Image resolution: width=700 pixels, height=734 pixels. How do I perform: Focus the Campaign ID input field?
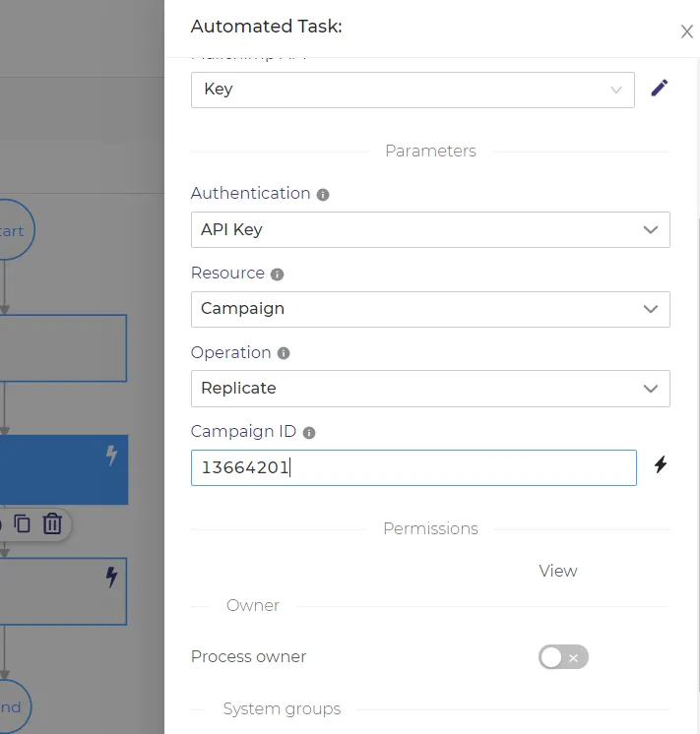pyautogui.click(x=414, y=467)
